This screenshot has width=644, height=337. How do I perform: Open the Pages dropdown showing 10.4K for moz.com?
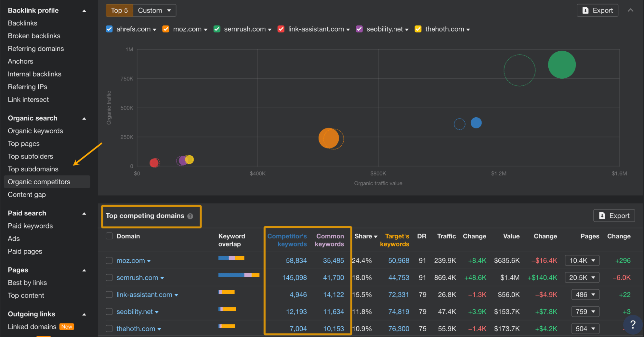582,260
